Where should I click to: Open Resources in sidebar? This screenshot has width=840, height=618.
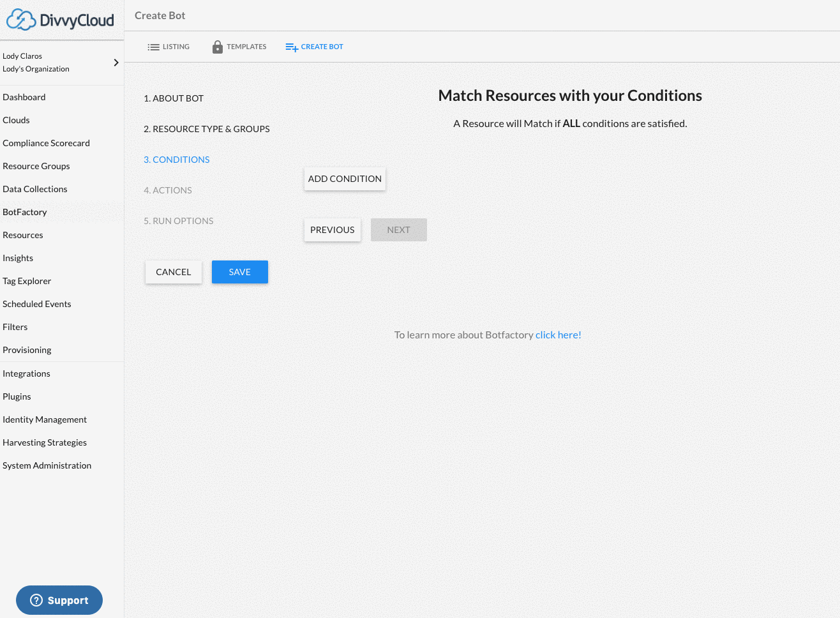pyautogui.click(x=23, y=235)
